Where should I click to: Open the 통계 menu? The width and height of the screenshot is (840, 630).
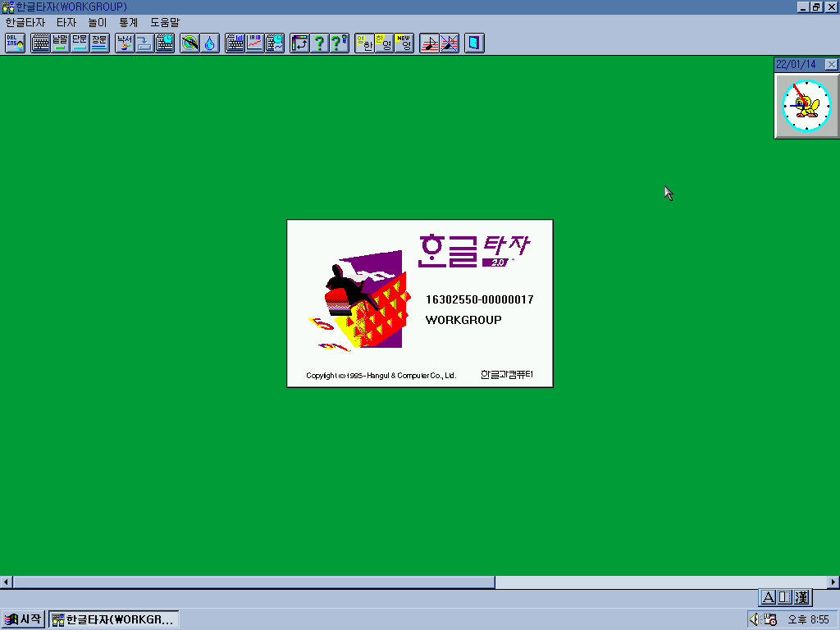(x=129, y=22)
